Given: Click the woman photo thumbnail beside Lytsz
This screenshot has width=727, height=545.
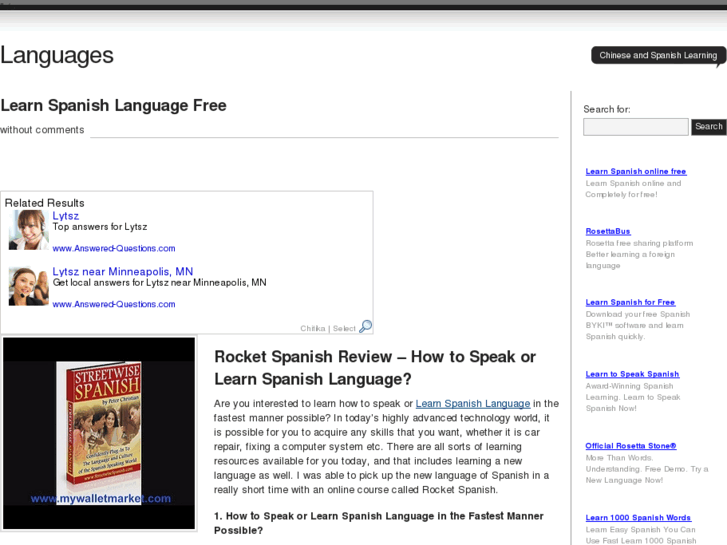Looking at the screenshot, I should (28, 230).
